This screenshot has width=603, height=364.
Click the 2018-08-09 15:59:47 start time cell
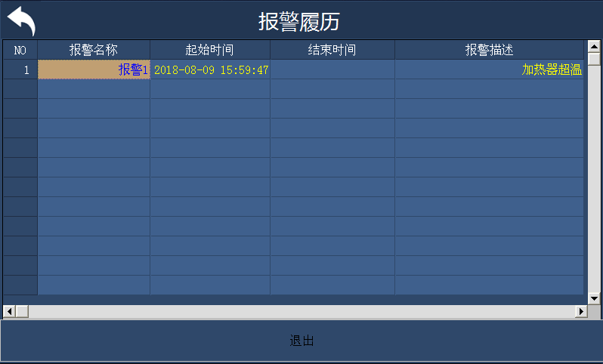210,69
